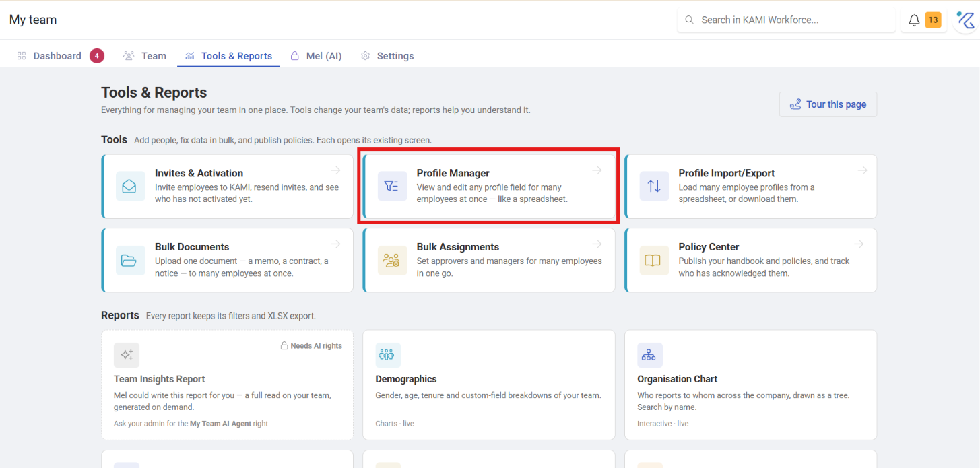This screenshot has height=468, width=980.
Task: Click the Bulk Assignments people icon
Action: [x=392, y=261]
